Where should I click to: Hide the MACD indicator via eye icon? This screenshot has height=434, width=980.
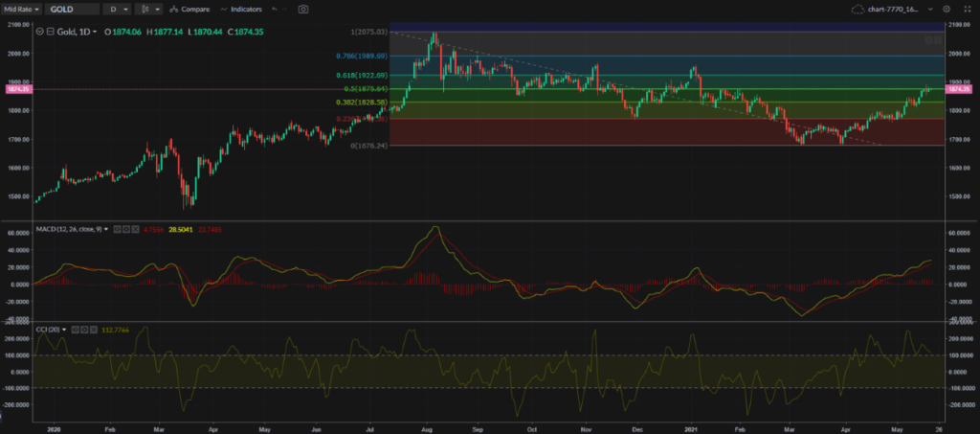pyautogui.click(x=117, y=230)
